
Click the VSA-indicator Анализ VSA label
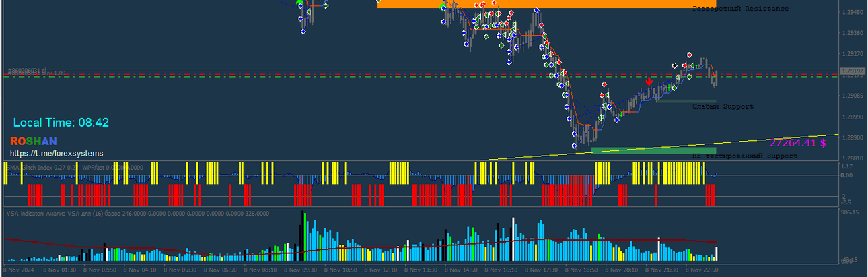(137, 213)
